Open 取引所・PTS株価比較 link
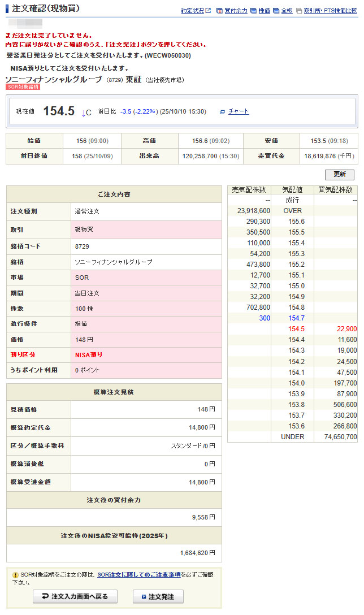Viewport: 364px width, 615px height. point(330,11)
